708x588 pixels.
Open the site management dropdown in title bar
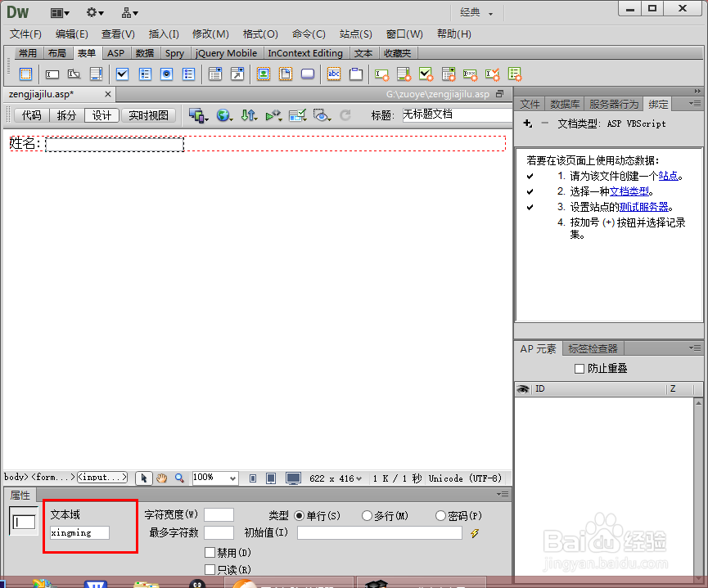point(129,13)
